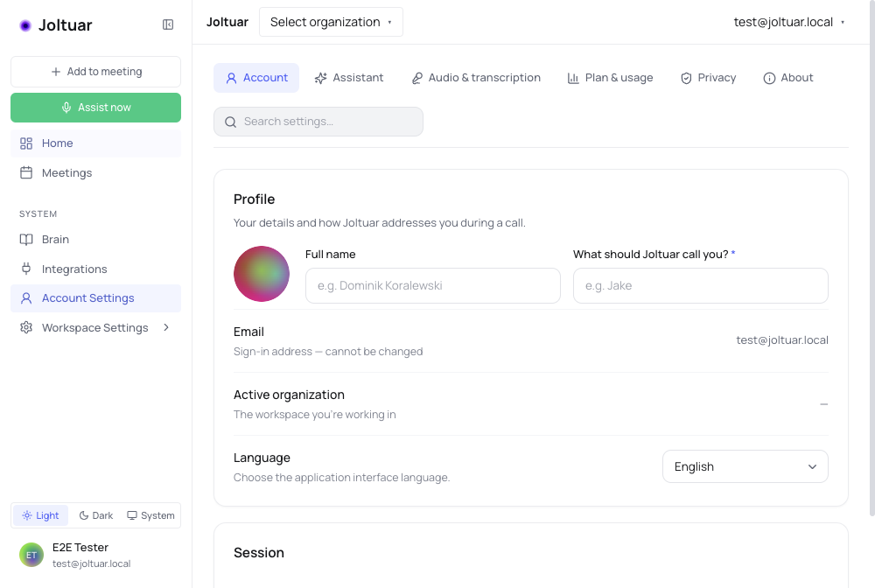The width and height of the screenshot is (875, 588).
Task: Switch theme to Light
Action: 41,515
